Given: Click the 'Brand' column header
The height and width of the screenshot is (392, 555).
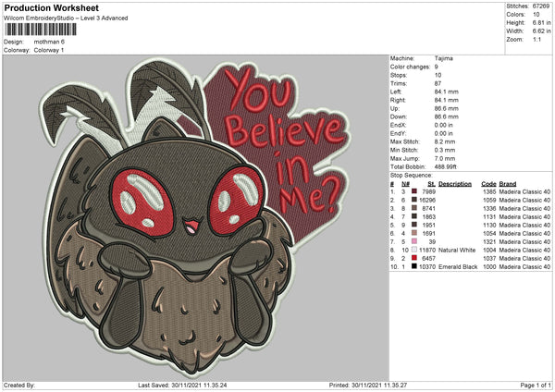Looking at the screenshot, I should coord(508,184).
